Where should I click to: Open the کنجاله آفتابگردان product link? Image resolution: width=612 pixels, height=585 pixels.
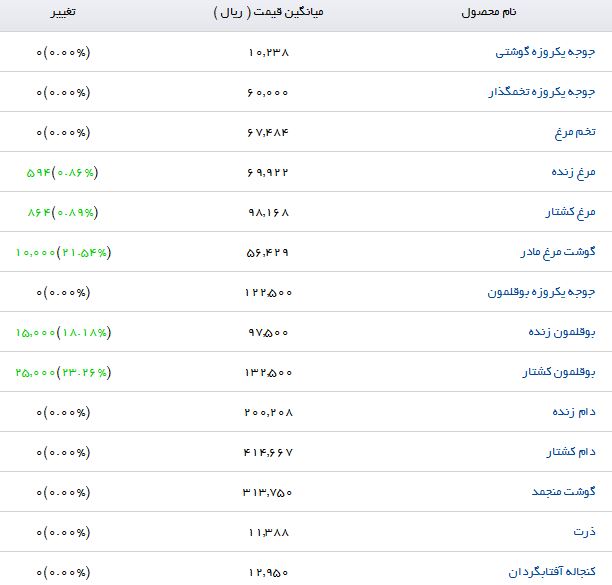pyautogui.click(x=552, y=572)
